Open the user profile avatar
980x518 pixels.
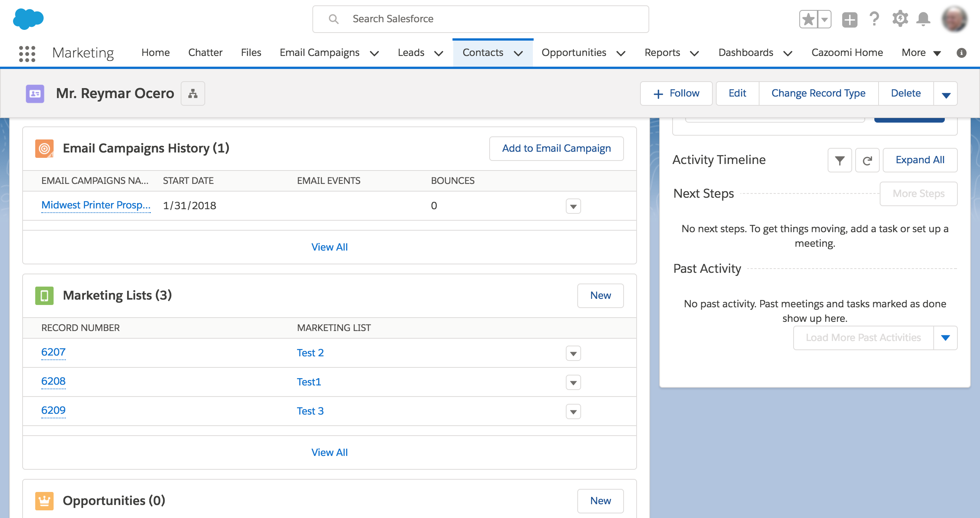955,19
